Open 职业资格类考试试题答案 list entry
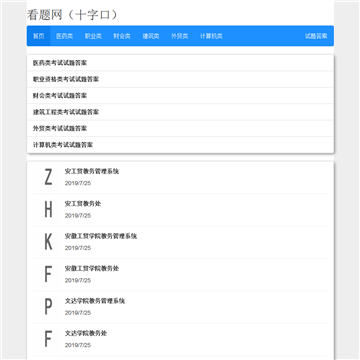Viewport: 360px width, 360px height. [180, 79]
